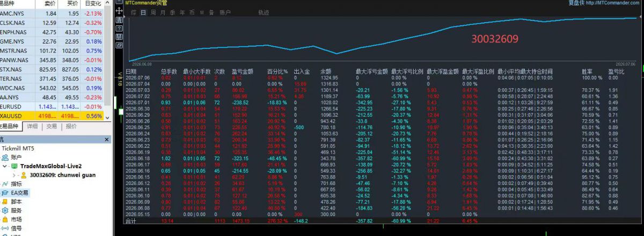
Task: Click the 余额 column header
Action: [326, 71]
